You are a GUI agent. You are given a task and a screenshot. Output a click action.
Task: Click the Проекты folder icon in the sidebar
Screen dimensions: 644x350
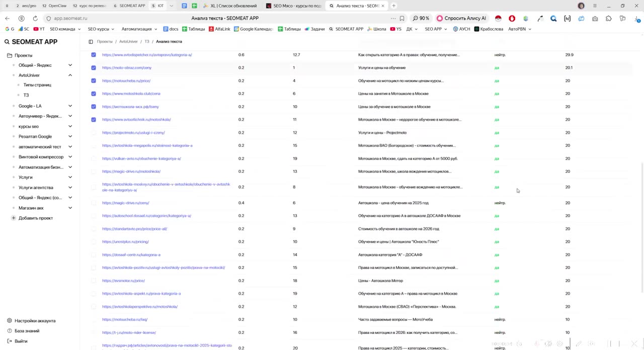[10, 55]
